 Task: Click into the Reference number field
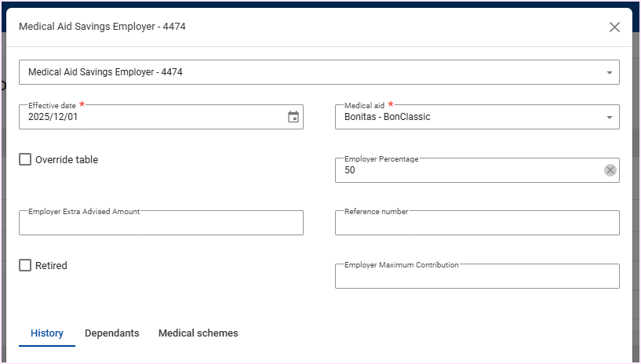pyautogui.click(x=477, y=224)
